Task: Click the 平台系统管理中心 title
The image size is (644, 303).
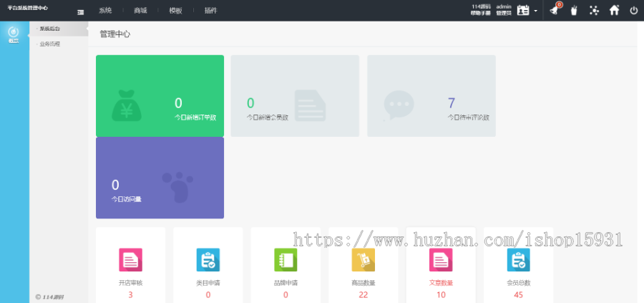Action: pyautogui.click(x=27, y=8)
